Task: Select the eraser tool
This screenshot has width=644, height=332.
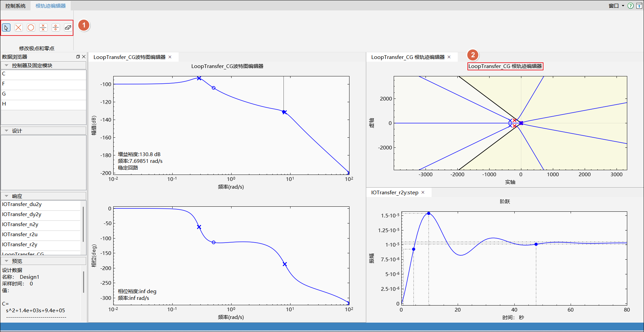Action: (x=68, y=27)
